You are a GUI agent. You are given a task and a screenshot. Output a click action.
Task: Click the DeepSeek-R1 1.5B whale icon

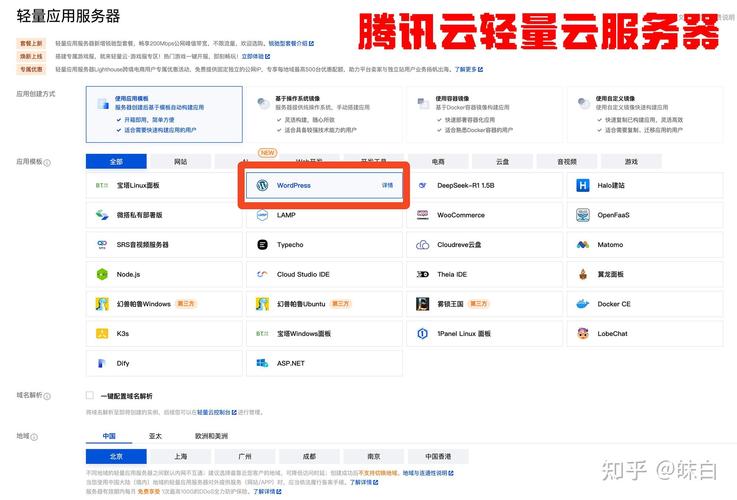(x=423, y=186)
